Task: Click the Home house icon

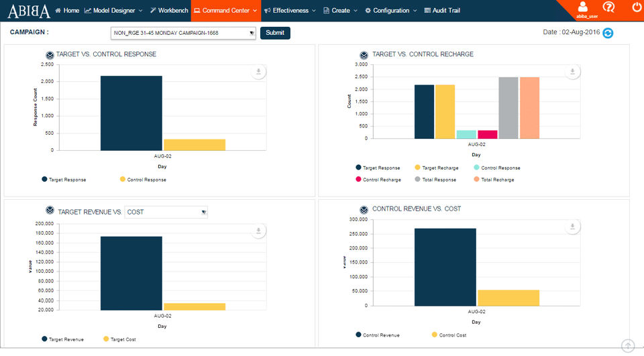Action: click(x=58, y=10)
